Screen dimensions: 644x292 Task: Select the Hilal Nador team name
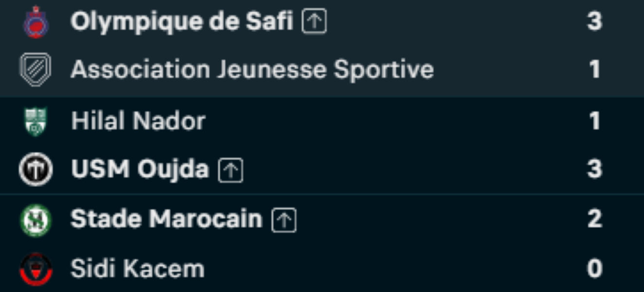[138, 121]
